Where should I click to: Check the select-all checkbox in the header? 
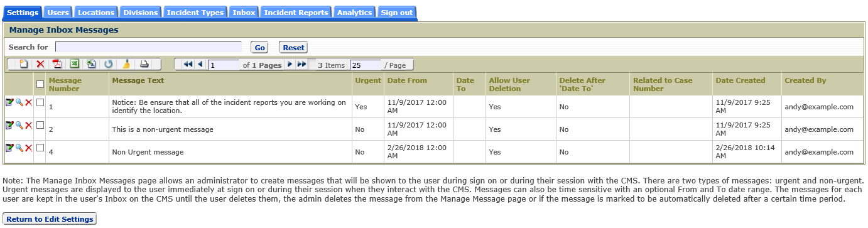click(40, 84)
